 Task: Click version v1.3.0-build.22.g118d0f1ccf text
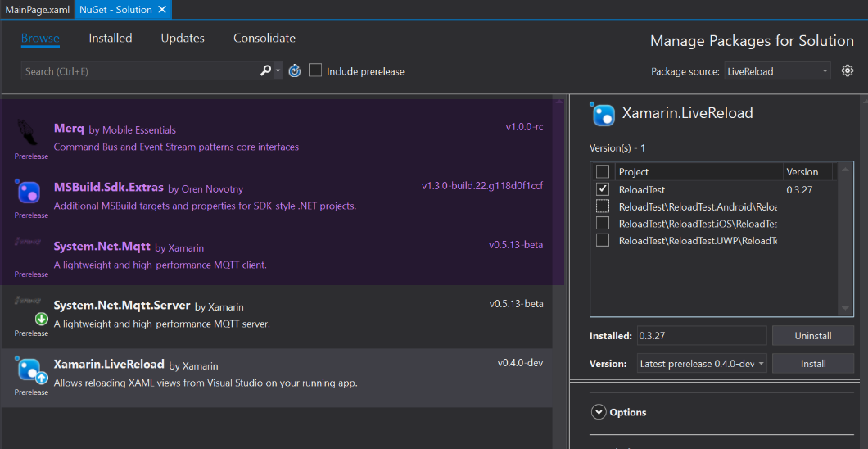[482, 186]
